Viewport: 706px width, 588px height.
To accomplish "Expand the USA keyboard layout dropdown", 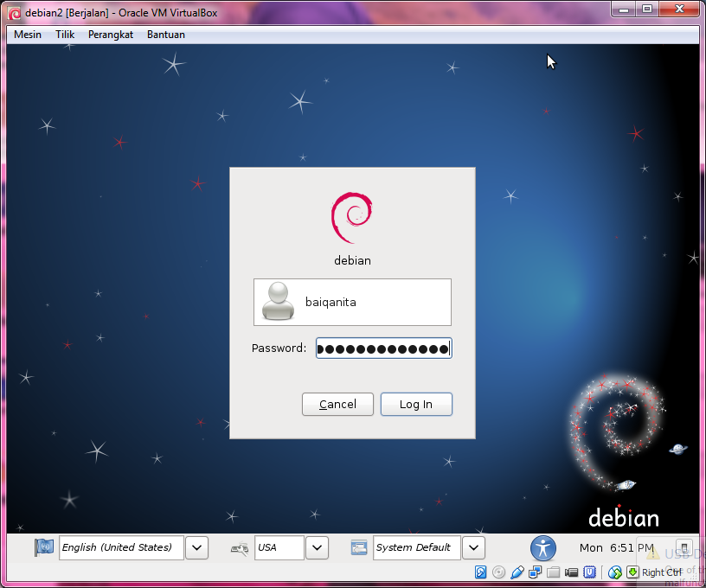I will coord(317,547).
